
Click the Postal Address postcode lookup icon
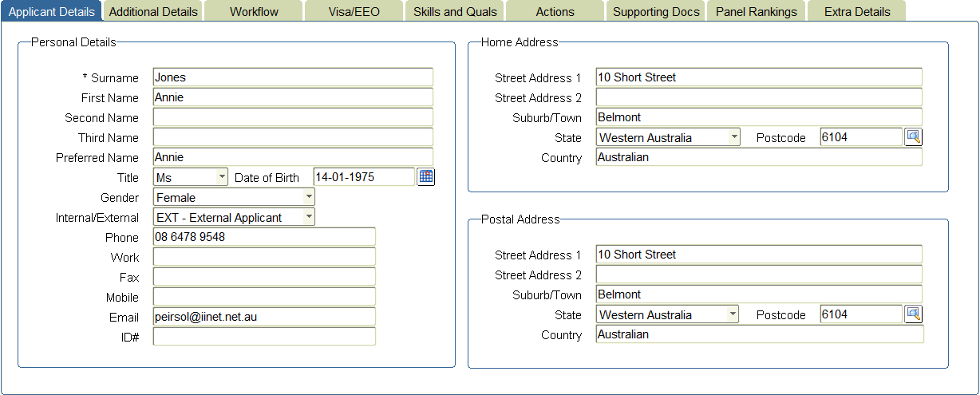[914, 314]
